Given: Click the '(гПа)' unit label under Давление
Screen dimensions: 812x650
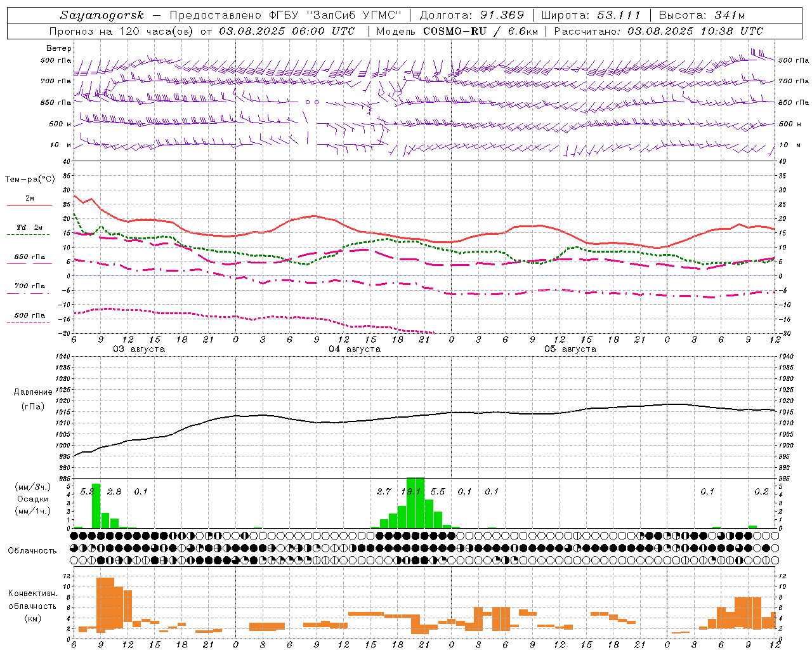Looking at the screenshot, I should (33, 406).
